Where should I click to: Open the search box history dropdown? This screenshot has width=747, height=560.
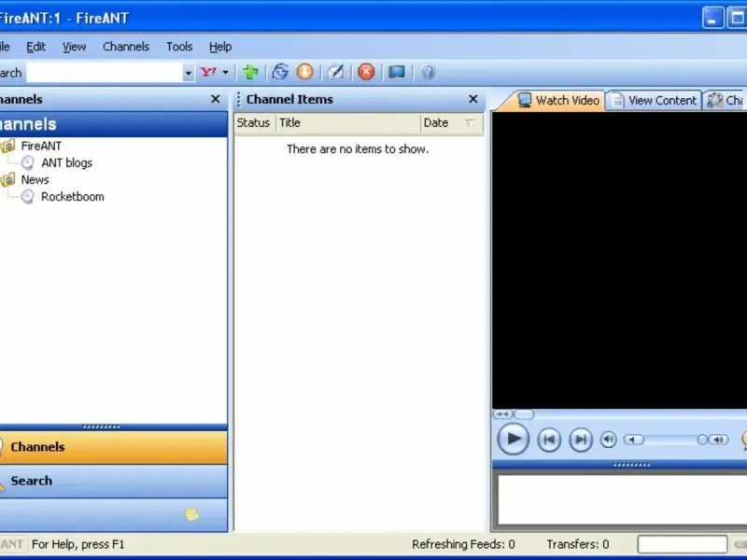pos(189,73)
